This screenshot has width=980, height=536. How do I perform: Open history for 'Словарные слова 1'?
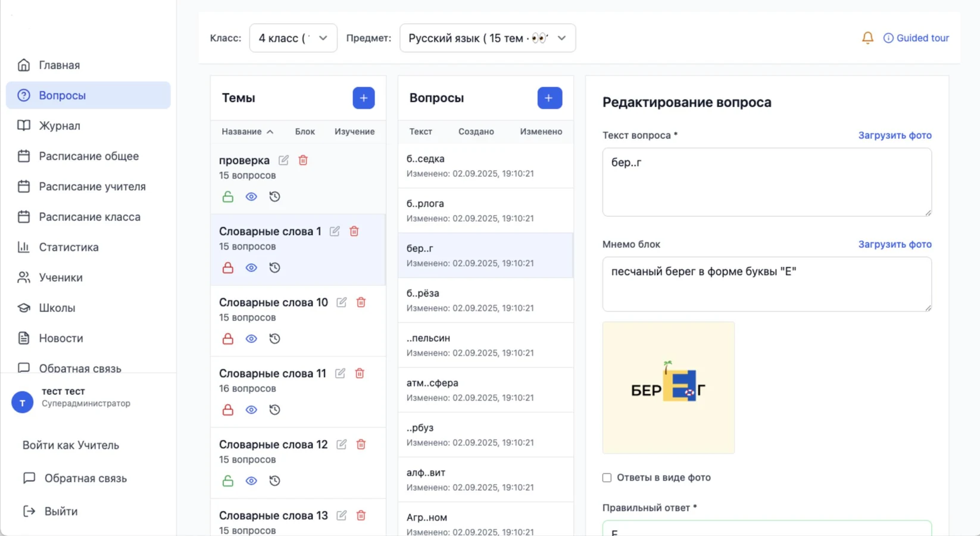tap(274, 267)
